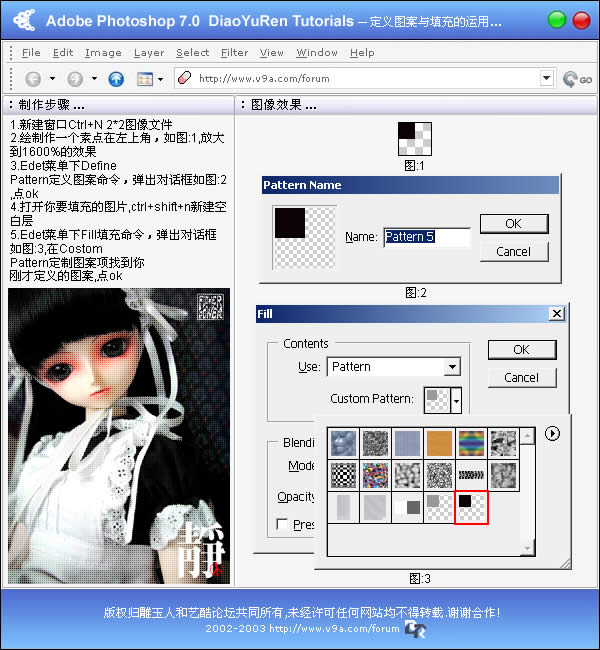Select the gray clouds pattern swatch
Image resolution: width=600 pixels, height=650 pixels.
407,475
